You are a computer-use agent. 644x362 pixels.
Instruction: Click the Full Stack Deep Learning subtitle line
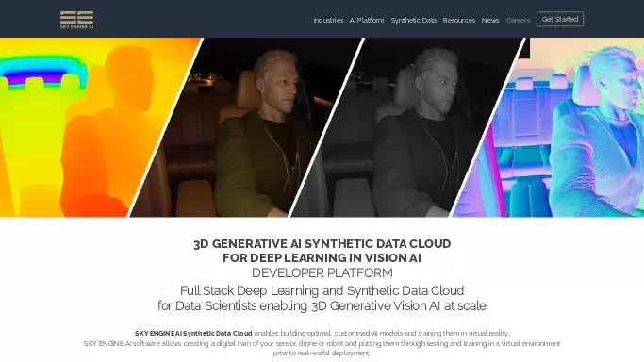click(x=322, y=290)
